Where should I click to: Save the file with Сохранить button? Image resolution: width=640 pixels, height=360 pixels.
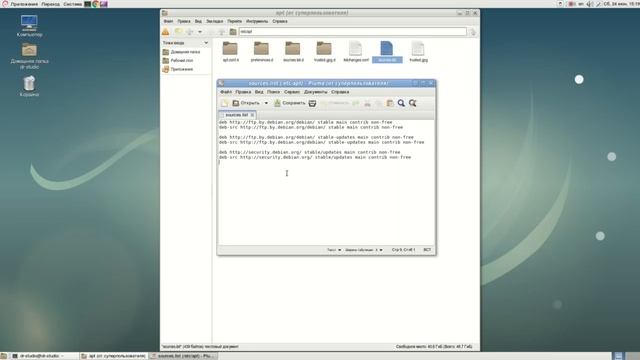[290, 103]
